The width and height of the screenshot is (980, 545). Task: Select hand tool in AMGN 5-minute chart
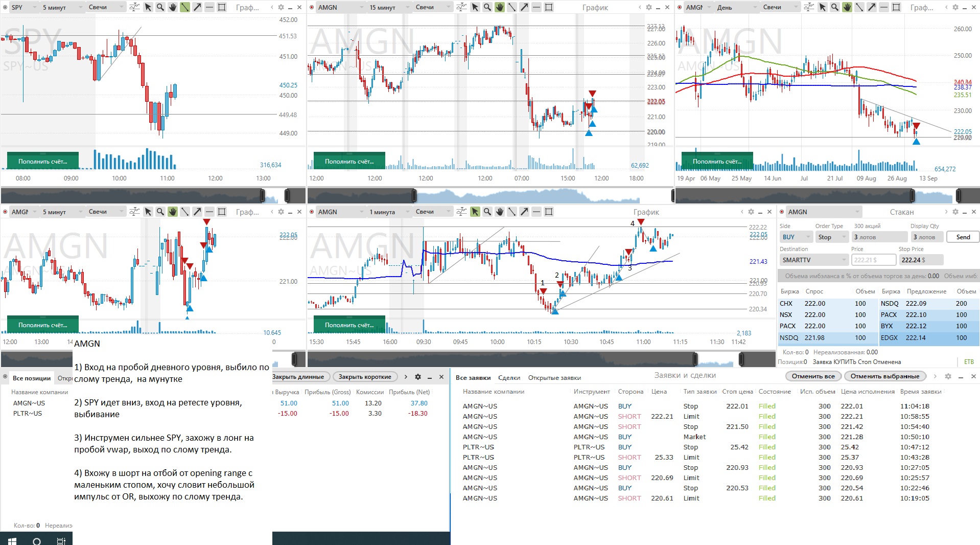pyautogui.click(x=172, y=212)
